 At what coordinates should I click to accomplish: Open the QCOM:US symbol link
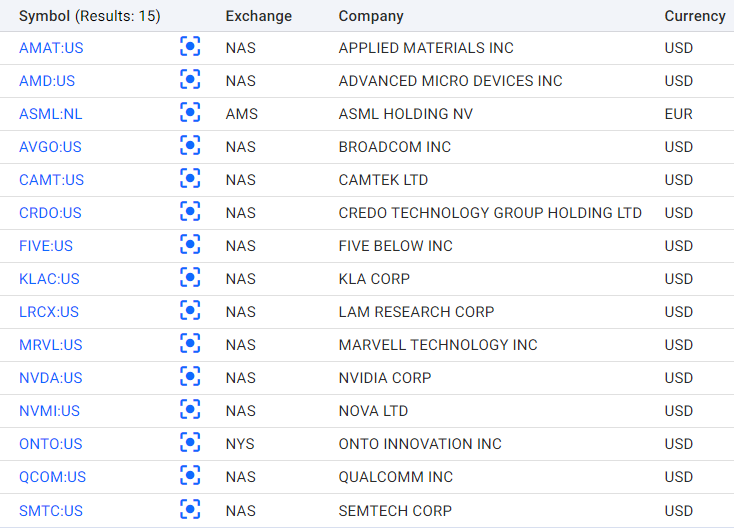tap(52, 477)
